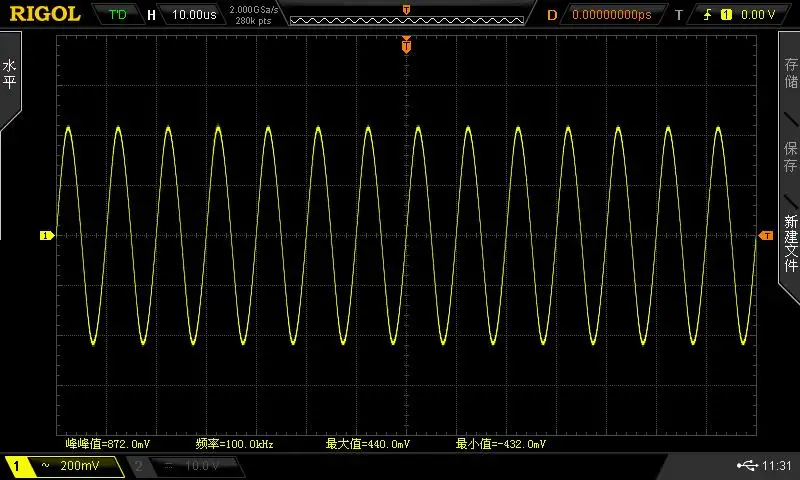Image resolution: width=800 pixels, height=480 pixels.
Task: Click the orange trigger level marker at right edge
Action: coord(766,235)
